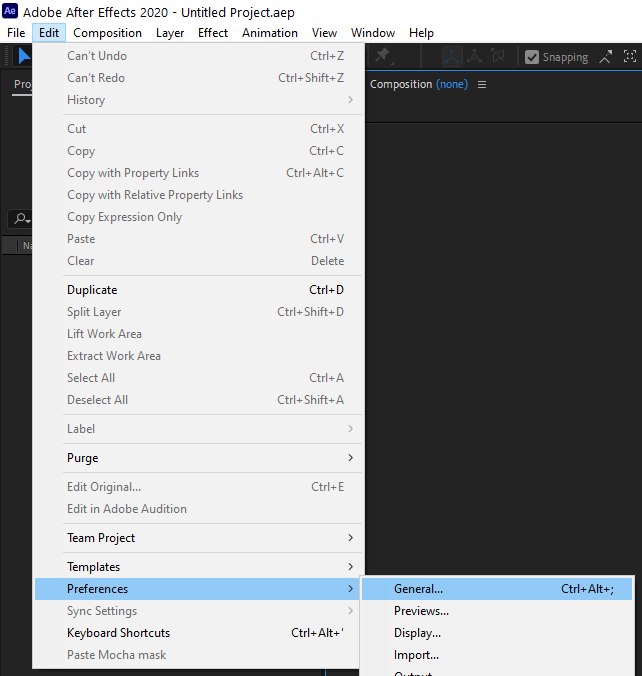Choose Duplicate from Edit menu
Image resolution: width=642 pixels, height=676 pixels.
(x=199, y=290)
